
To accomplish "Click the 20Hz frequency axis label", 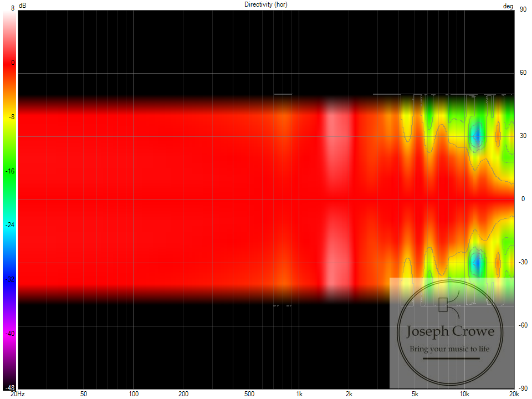I will 17,394.
